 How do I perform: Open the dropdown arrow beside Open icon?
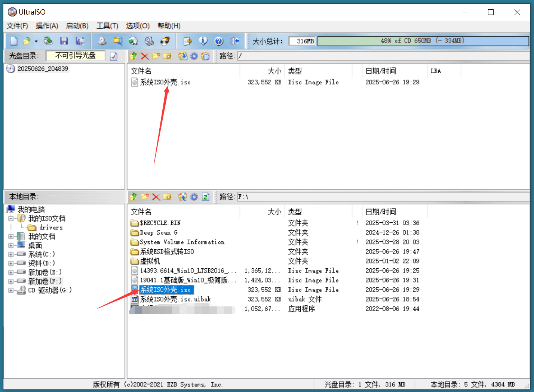36,41
